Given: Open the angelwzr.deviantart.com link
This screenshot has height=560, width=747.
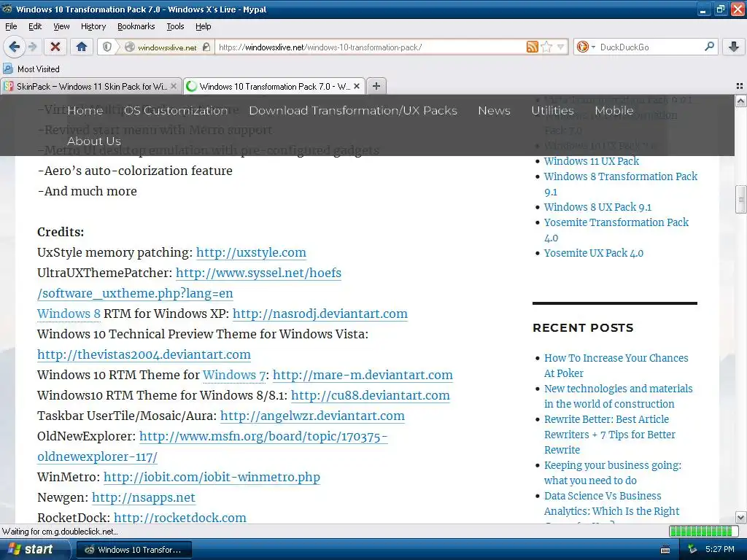Looking at the screenshot, I should click(x=312, y=416).
